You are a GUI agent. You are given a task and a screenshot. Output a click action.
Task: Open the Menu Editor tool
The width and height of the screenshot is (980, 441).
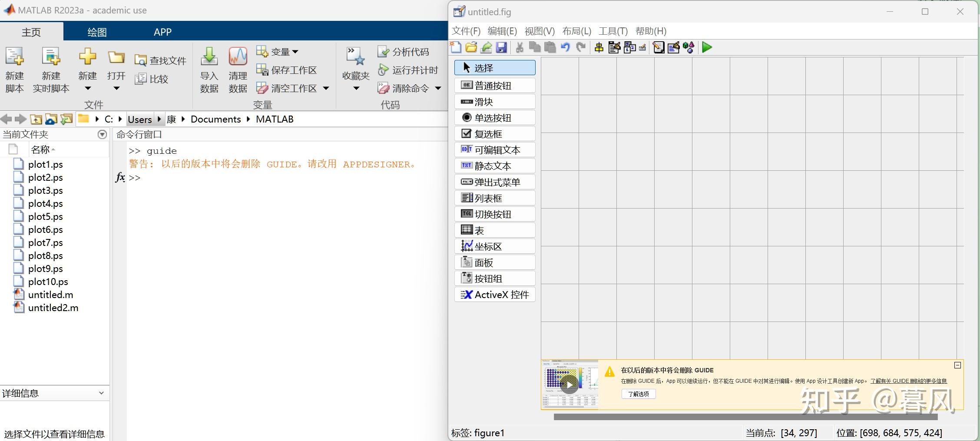(614, 47)
